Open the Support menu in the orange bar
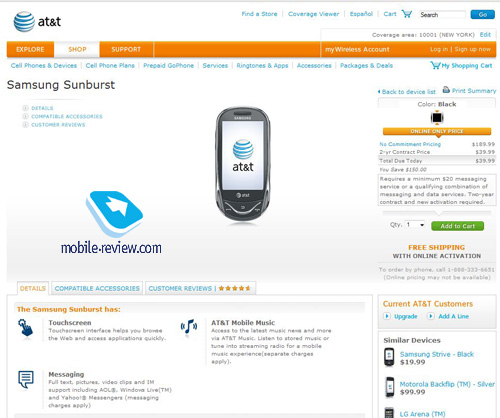The width and height of the screenshot is (500, 418). click(126, 49)
